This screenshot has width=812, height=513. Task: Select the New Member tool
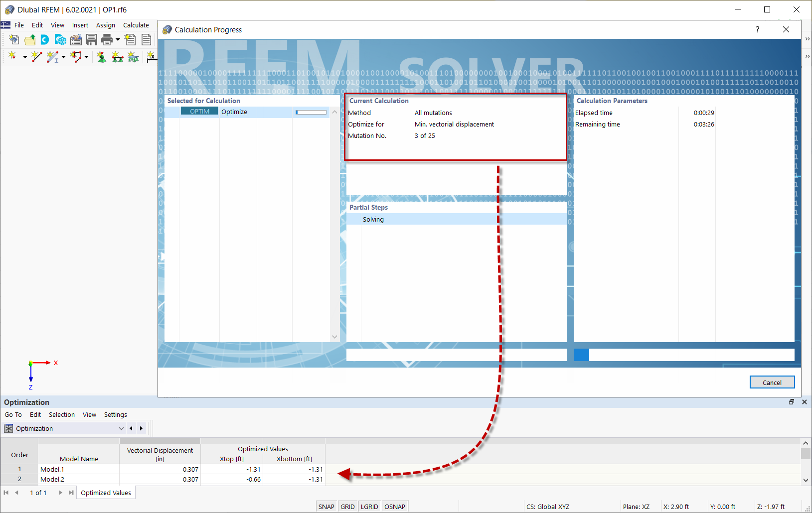[52, 57]
